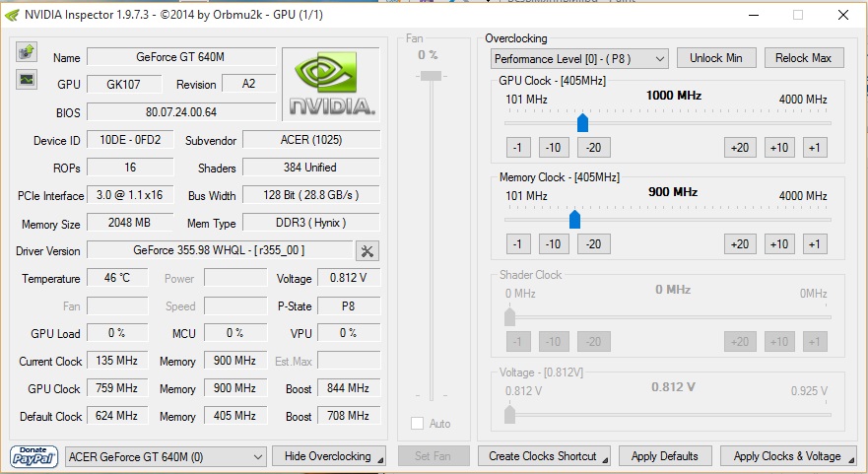This screenshot has height=474, width=868.
Task: Click the Memory Size value 2048 MB
Action: tap(130, 223)
